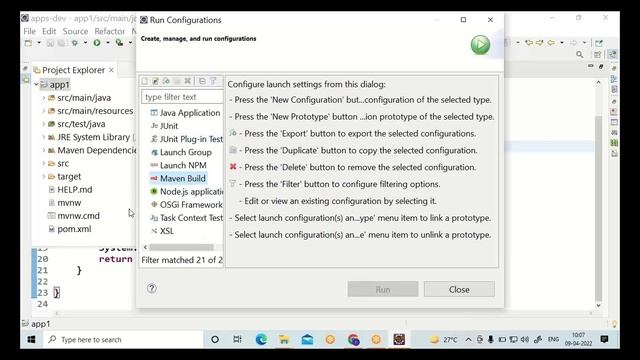Select Maven Build configuration type
Viewport: 640px width, 360px height.
pos(178,178)
